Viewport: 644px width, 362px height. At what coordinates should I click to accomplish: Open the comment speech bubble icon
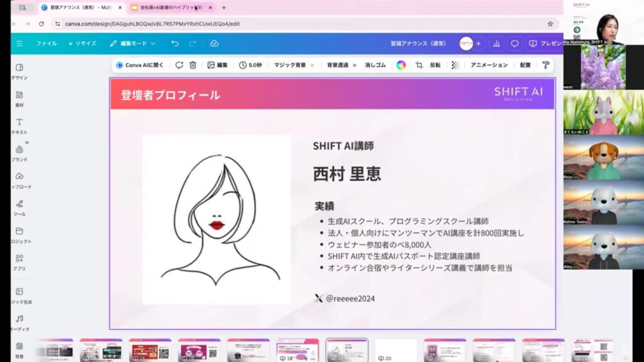[x=514, y=43]
